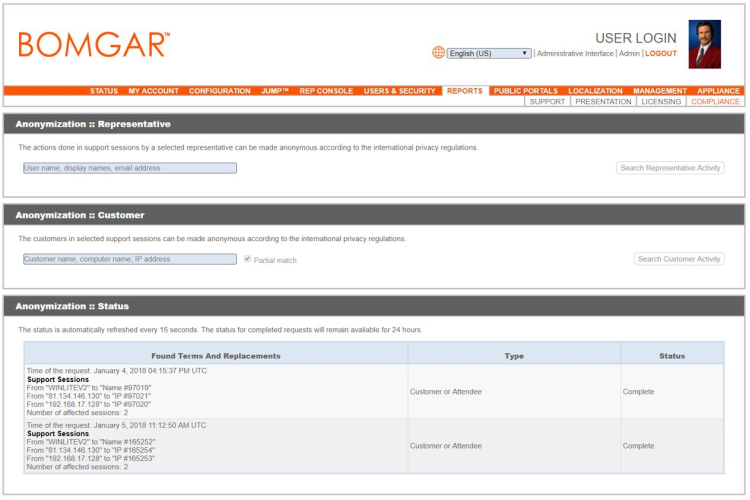Go to My Account tab
Image resolution: width=750 pixels, height=500 pixels.
pyautogui.click(x=153, y=91)
